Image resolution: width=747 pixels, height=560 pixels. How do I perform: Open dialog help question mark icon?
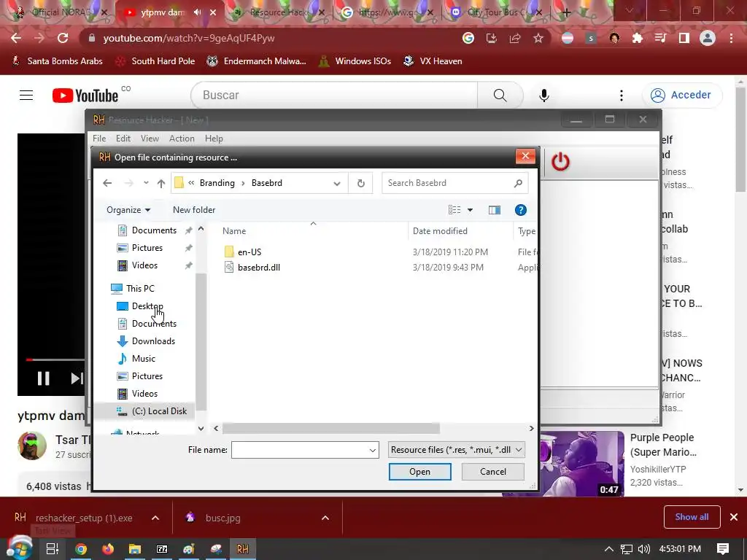pyautogui.click(x=521, y=210)
